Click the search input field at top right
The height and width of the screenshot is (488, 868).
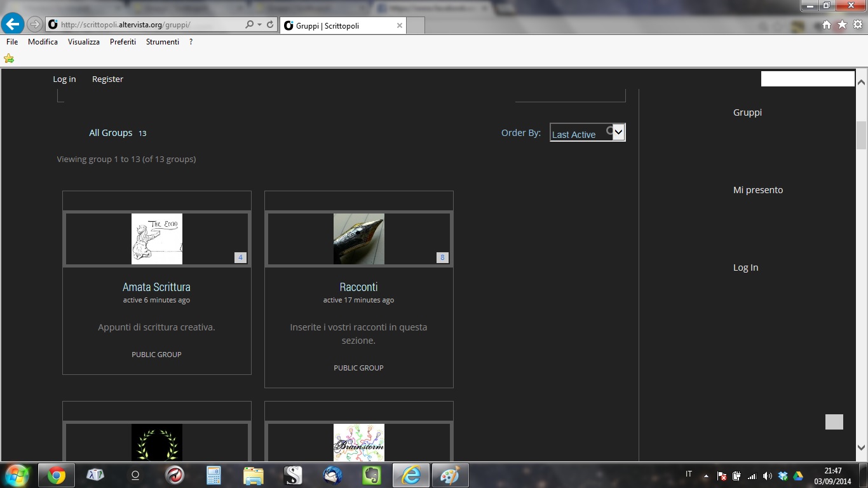[807, 79]
